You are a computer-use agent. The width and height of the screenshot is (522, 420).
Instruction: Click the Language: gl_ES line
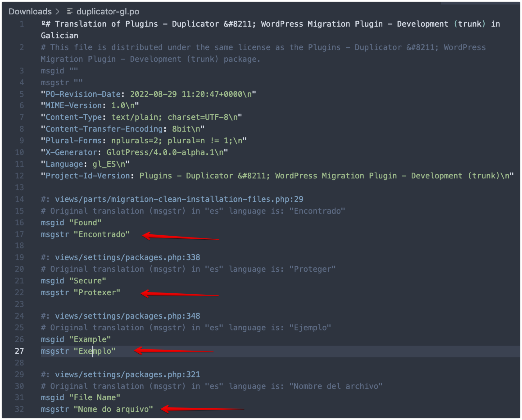click(85, 164)
